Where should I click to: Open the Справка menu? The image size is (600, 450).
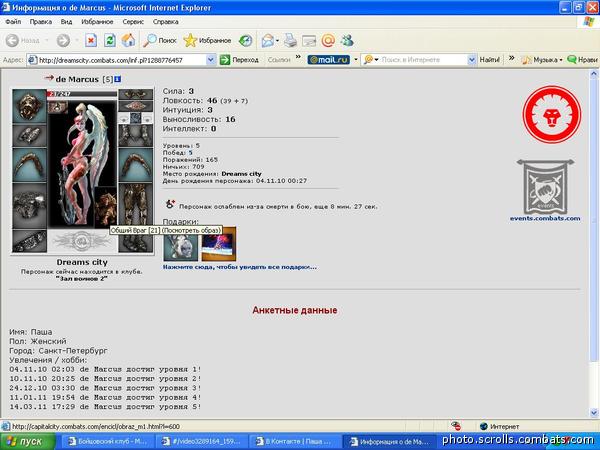165,22
